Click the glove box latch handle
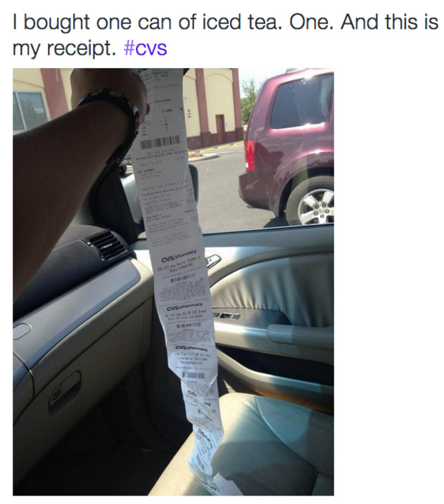444x504 pixels. pyautogui.click(x=65, y=389)
